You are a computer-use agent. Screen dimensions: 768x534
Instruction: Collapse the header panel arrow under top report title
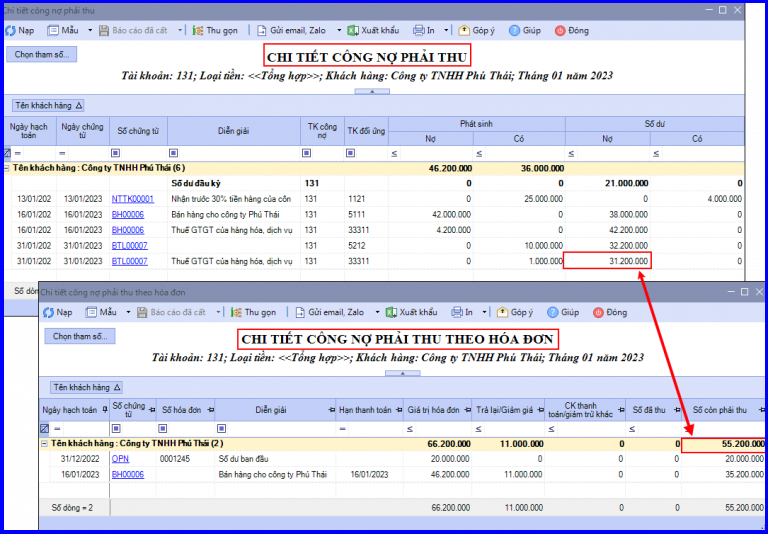(372, 92)
